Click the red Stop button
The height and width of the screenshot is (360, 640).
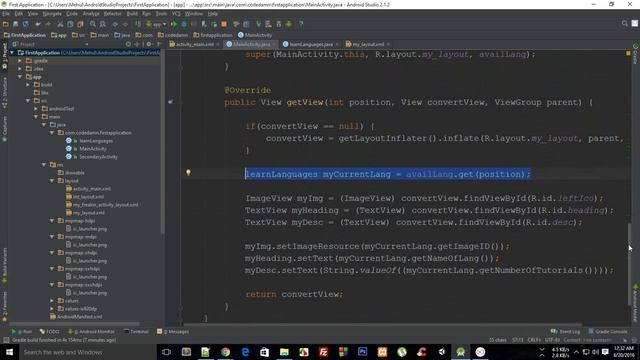click(x=224, y=24)
